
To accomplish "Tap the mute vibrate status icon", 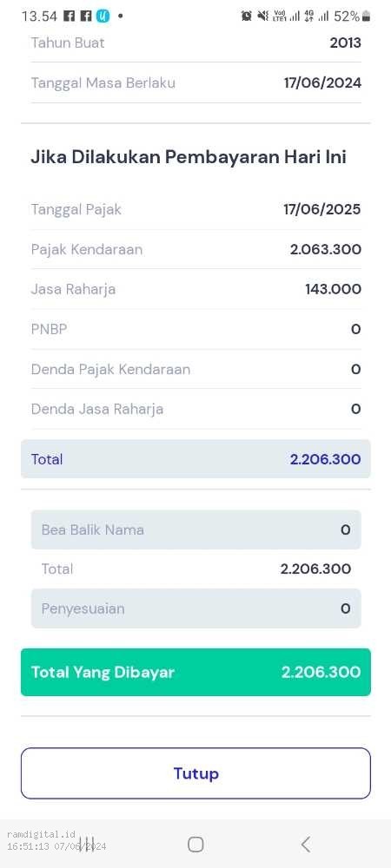I will coord(262,16).
